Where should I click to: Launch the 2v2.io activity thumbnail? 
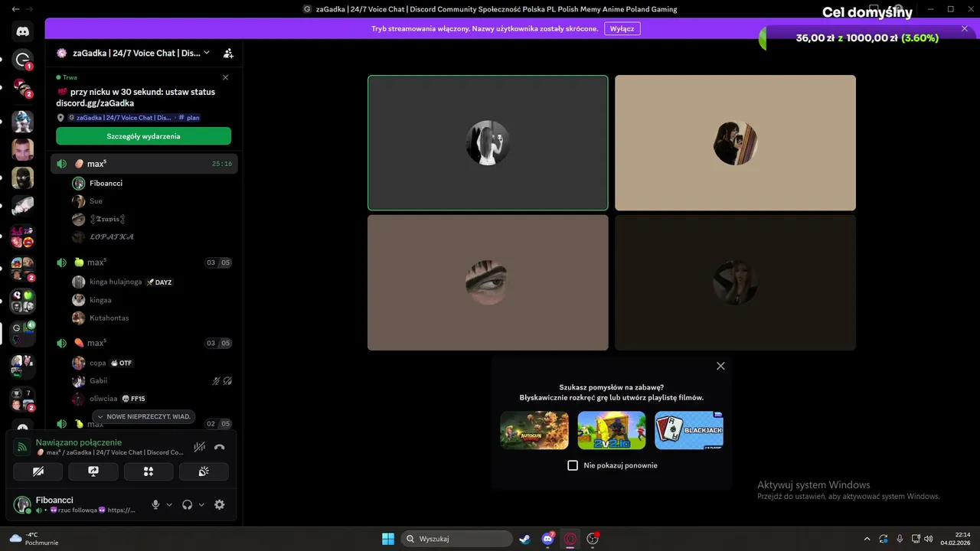[x=612, y=430]
